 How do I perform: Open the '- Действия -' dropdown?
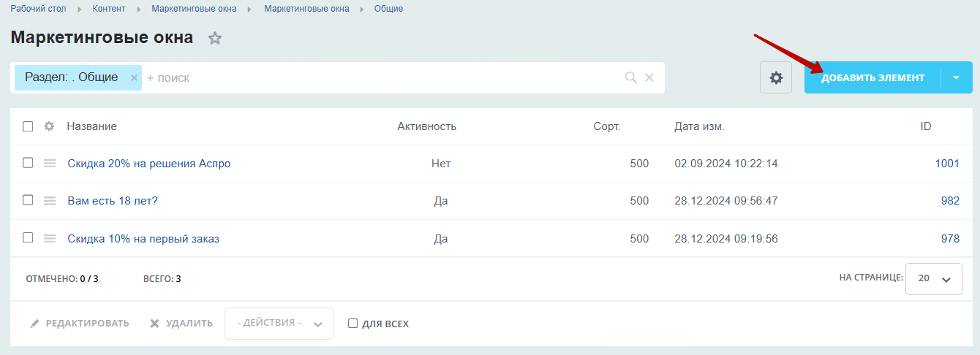(279, 324)
